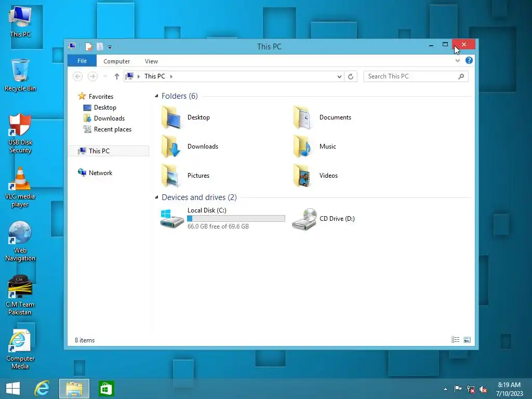This screenshot has height=399, width=532.
Task: Open the Downloads folder in Folders section
Action: pyautogui.click(x=171, y=147)
